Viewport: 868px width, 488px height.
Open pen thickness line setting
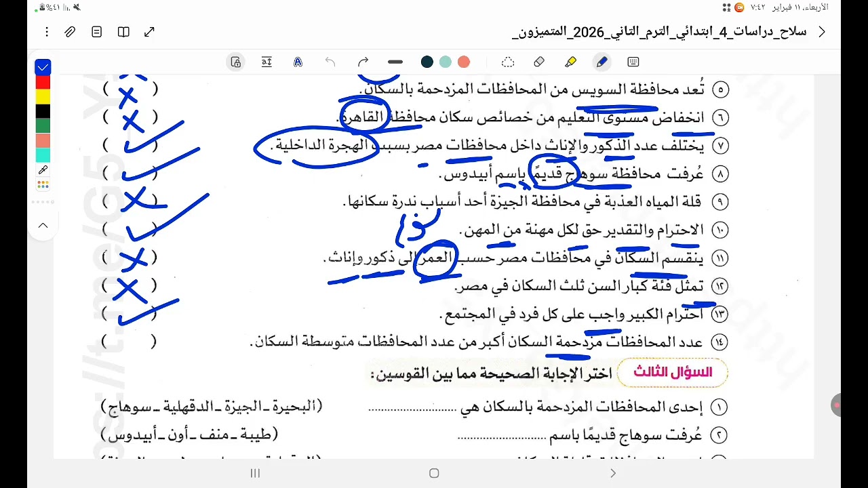click(x=395, y=62)
